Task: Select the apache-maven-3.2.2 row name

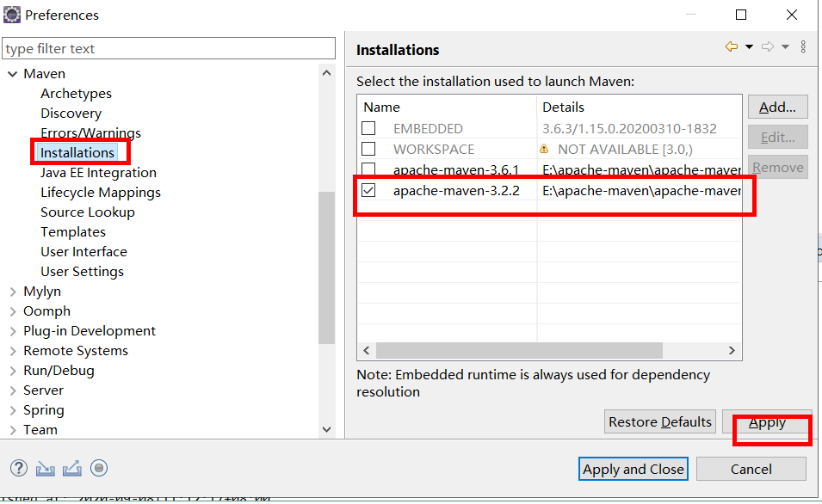Action: click(x=456, y=190)
